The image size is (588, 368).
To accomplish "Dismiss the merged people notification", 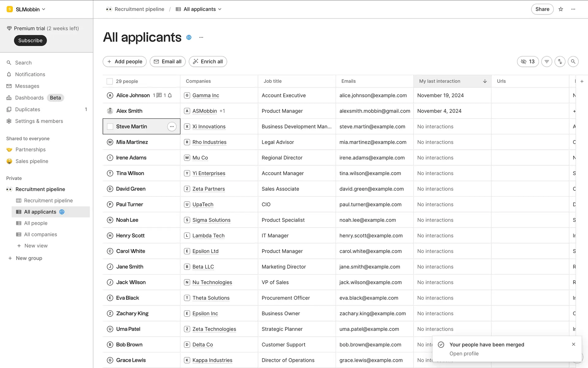I will tap(574, 344).
